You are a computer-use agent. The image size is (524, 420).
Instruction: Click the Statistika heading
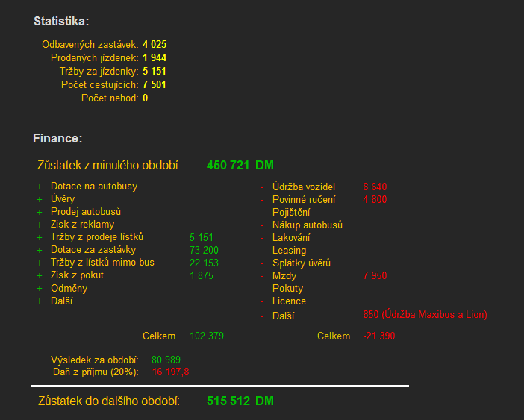coord(61,22)
